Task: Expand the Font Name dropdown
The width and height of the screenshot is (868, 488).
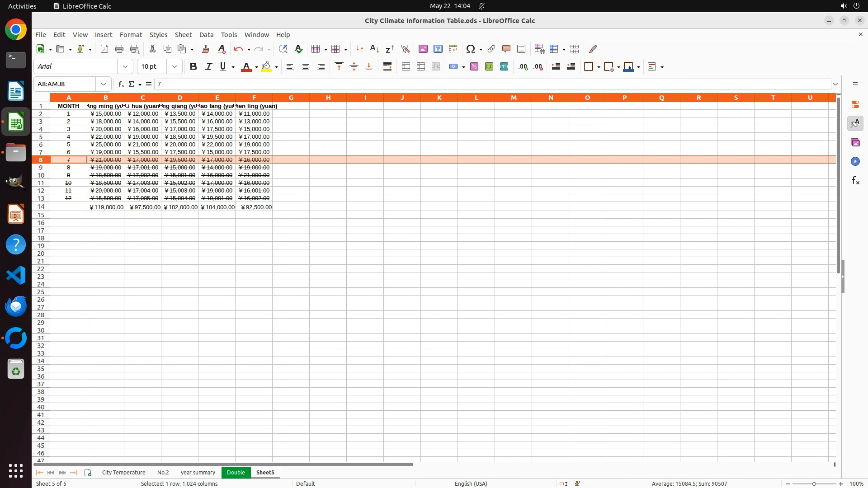Action: coord(125,66)
